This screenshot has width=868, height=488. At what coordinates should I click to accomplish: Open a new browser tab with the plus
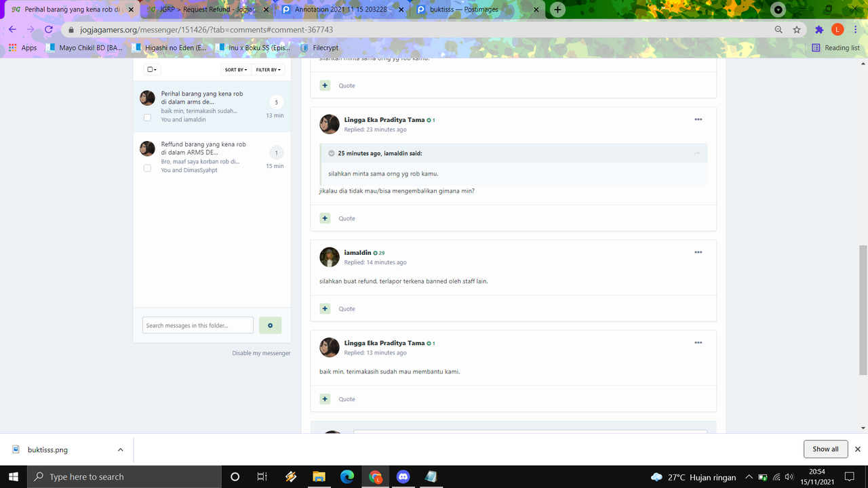557,9
